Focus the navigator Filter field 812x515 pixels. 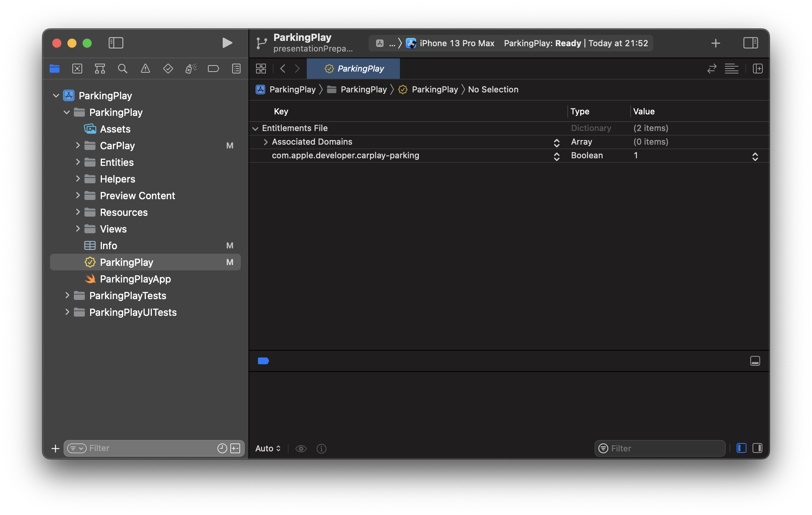(154, 448)
